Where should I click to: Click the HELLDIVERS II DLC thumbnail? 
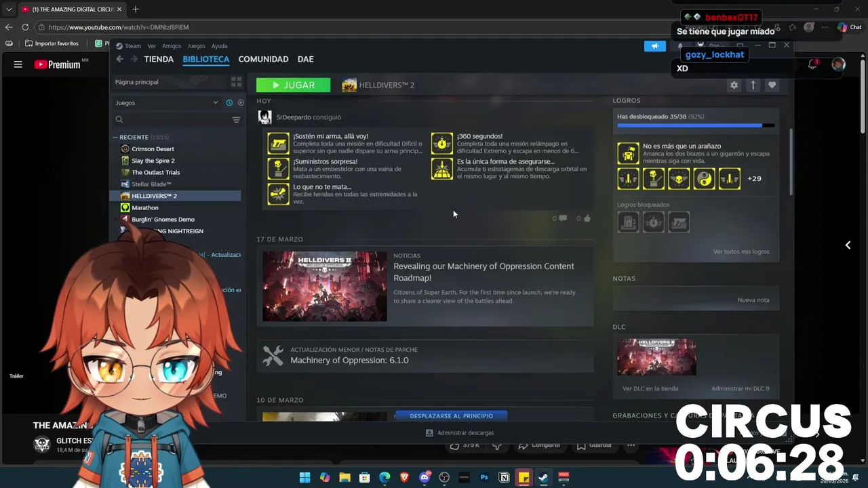(x=656, y=357)
